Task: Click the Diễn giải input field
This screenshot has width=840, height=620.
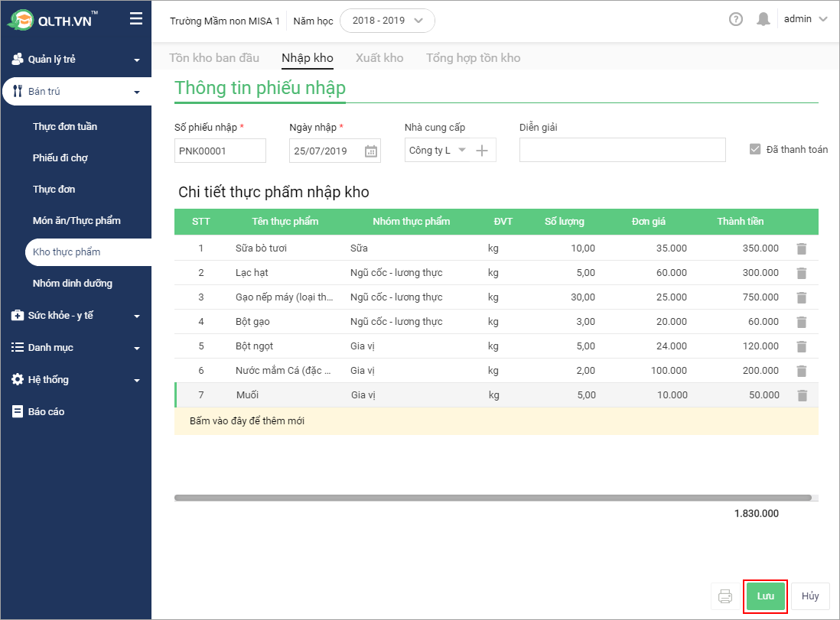Action: click(x=622, y=151)
